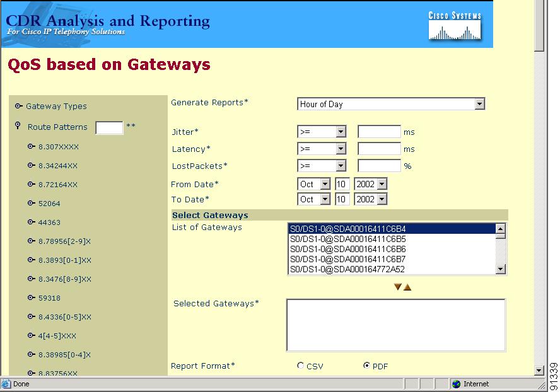Image resolution: width=560 pixels, height=392 pixels.
Task: Click the bullet icon next to 4[4-5]XXX
Action: (32, 335)
